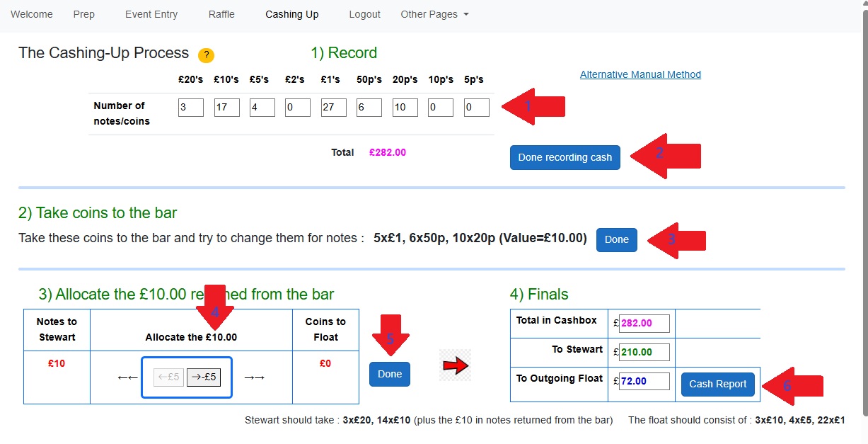Viewport: 868px width, 444px height.
Task: Open the Welcome page
Action: tap(32, 14)
